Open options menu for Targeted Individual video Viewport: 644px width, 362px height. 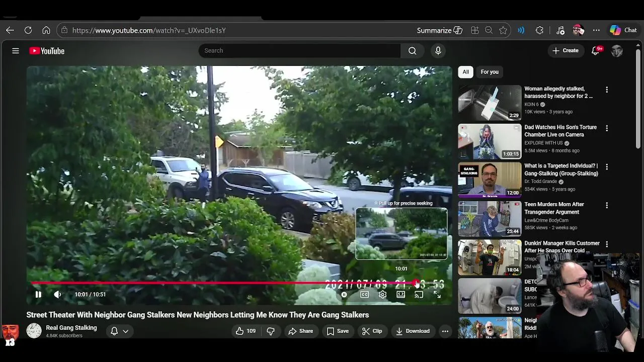click(x=607, y=167)
